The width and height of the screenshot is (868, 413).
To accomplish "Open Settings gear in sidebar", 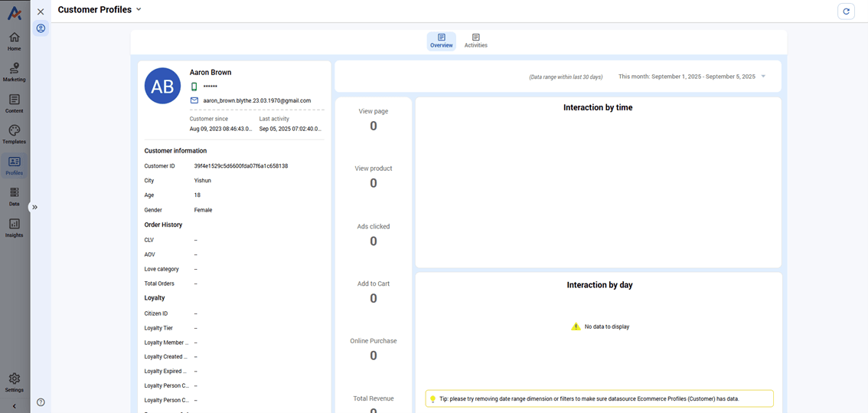I will pyautogui.click(x=14, y=382).
